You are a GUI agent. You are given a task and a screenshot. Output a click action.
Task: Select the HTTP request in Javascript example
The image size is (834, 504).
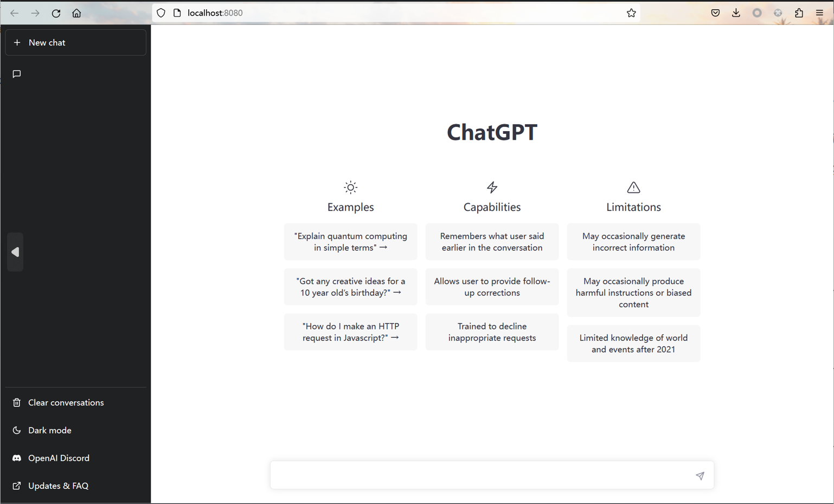point(350,332)
